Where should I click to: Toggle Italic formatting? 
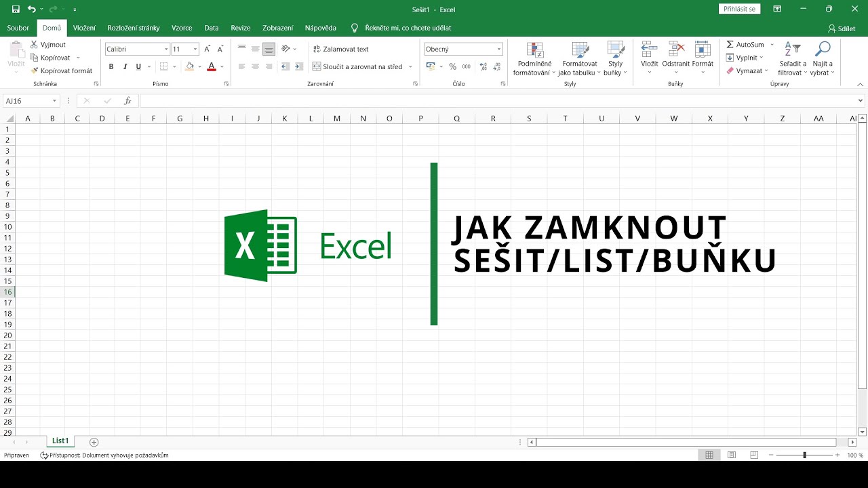coord(125,66)
